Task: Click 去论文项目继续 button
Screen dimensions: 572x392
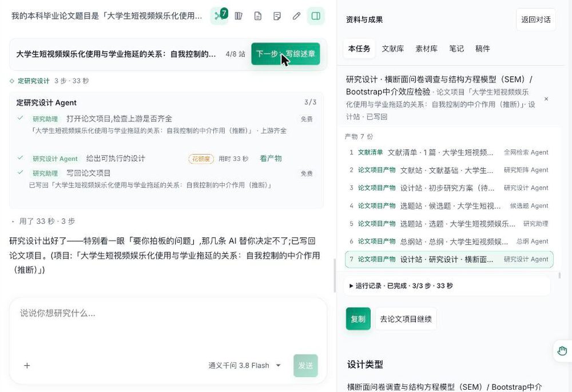Action: 406,319
